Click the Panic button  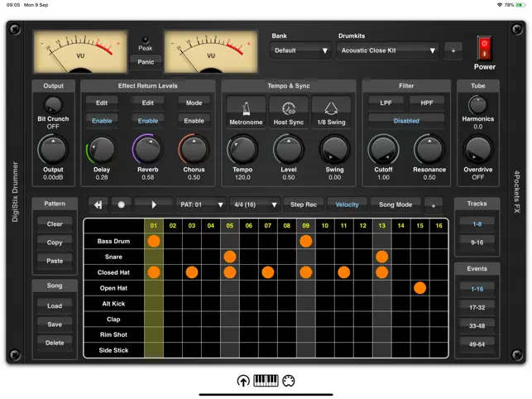(146, 62)
